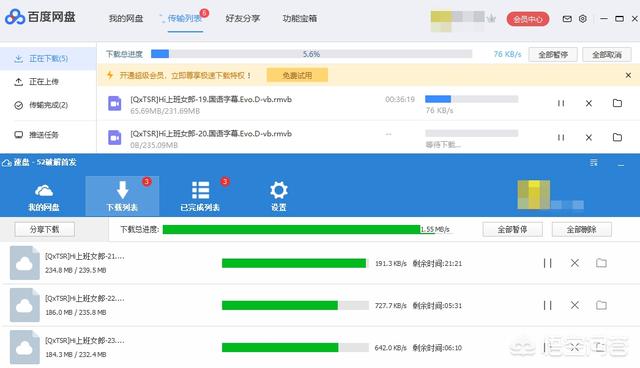Open the mail messages icon
This screenshot has width=640, height=368.
click(x=567, y=19)
